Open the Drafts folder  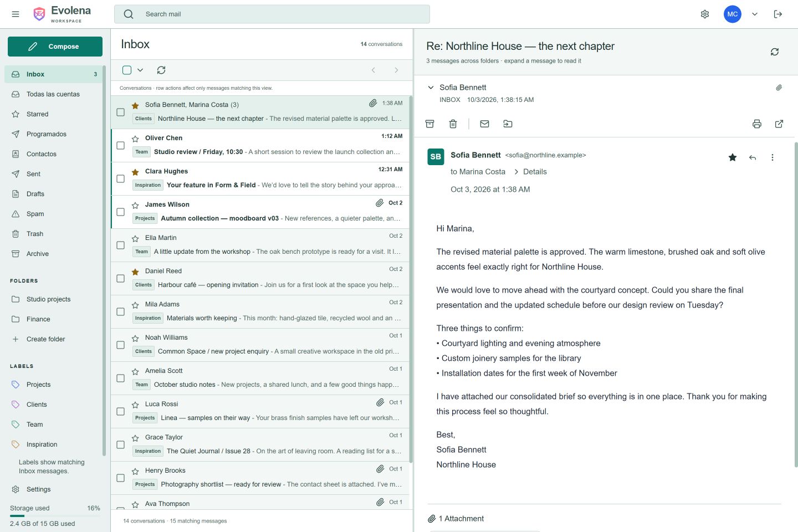pyautogui.click(x=53, y=194)
